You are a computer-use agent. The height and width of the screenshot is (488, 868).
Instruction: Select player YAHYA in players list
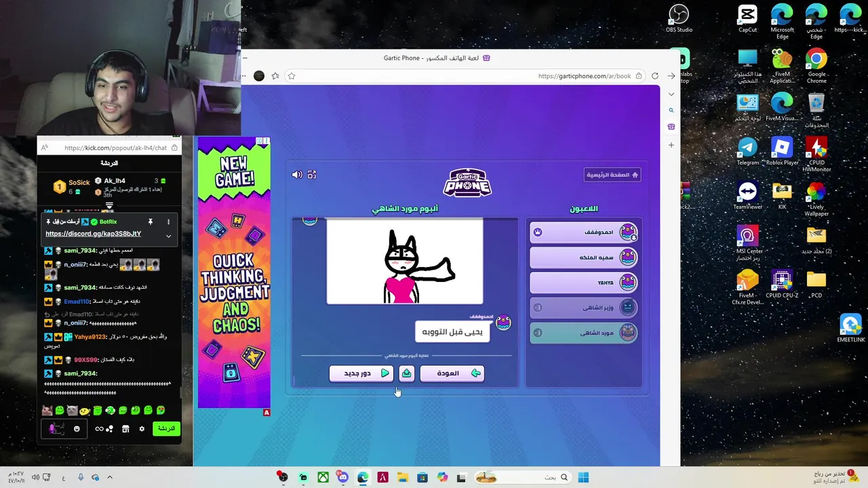585,283
